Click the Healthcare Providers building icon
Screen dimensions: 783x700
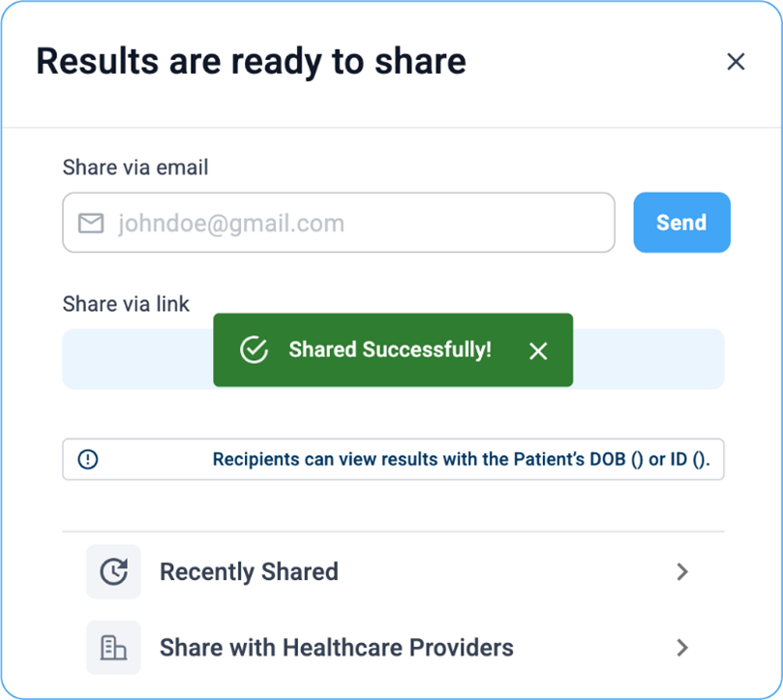click(113, 648)
